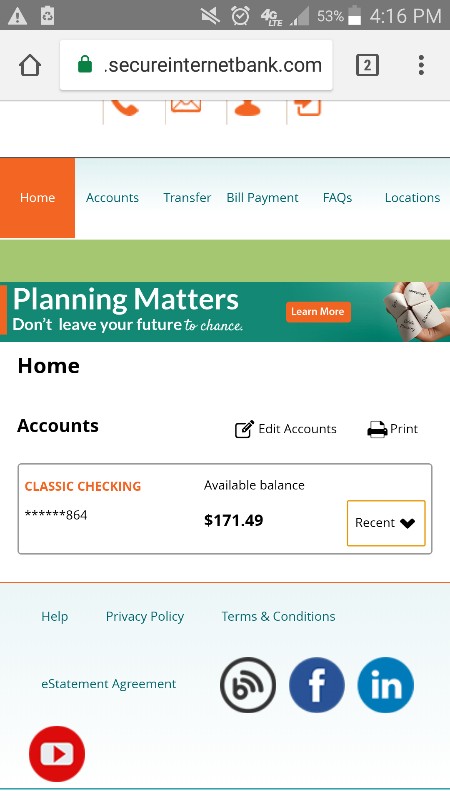Tap the address bar URL field

(196, 65)
